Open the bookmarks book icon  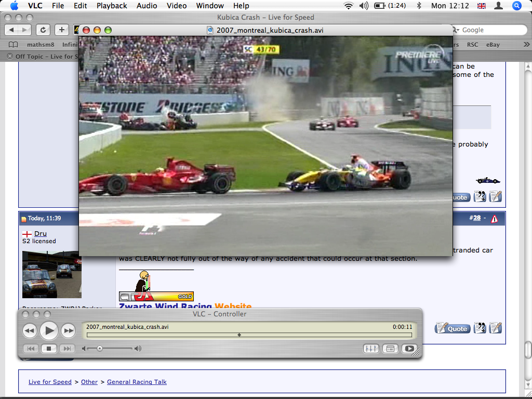click(13, 45)
